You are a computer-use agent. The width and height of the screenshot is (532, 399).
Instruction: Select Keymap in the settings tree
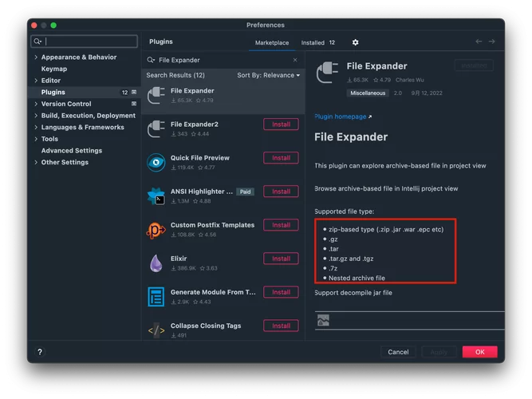pyautogui.click(x=54, y=69)
